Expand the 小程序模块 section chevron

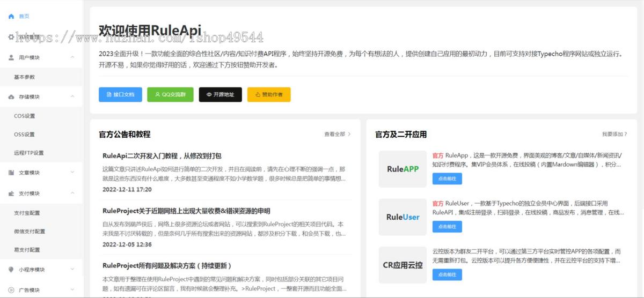tap(72, 270)
